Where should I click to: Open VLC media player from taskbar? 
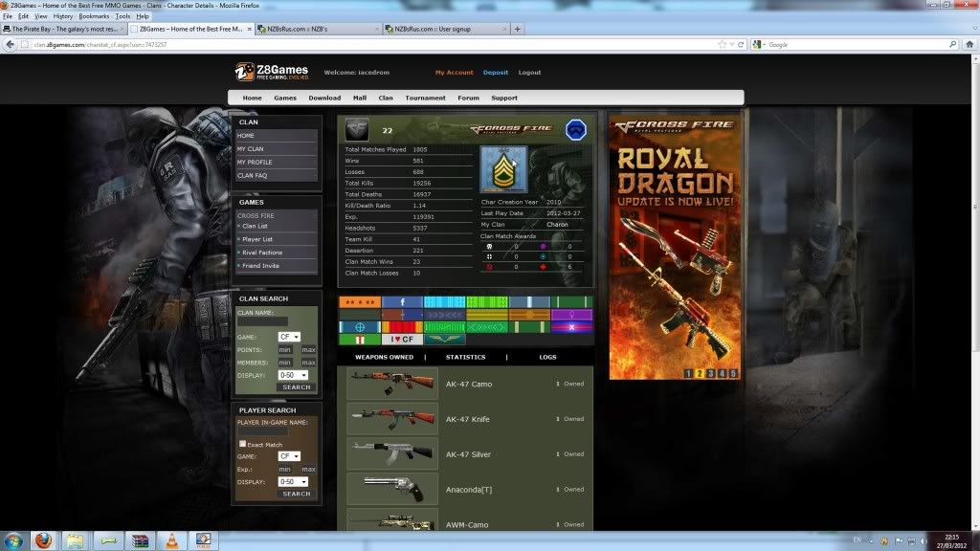point(172,540)
